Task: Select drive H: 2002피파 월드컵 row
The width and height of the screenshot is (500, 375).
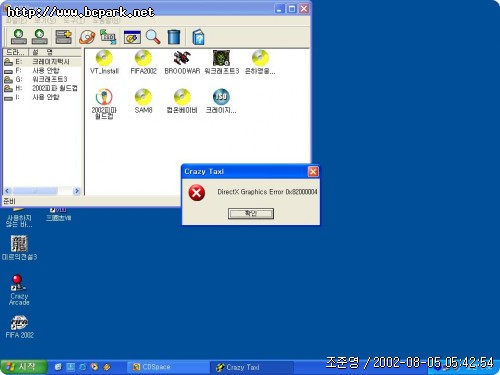Action: (42, 88)
